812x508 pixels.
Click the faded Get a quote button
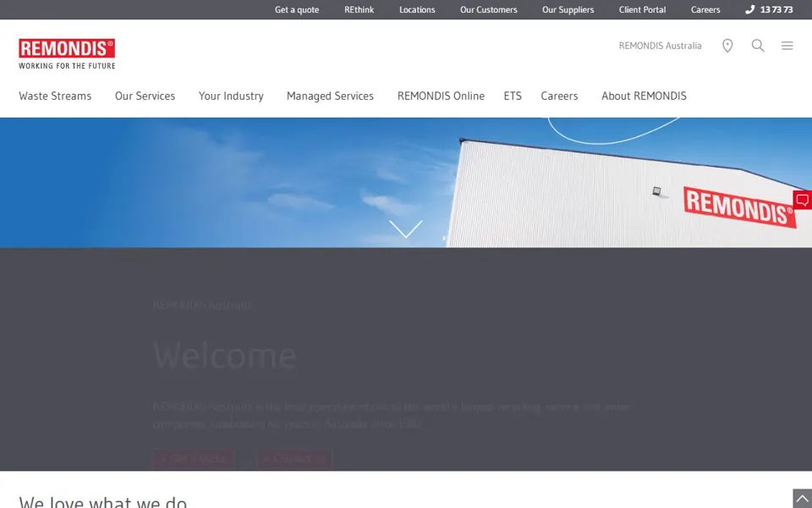[194, 459]
